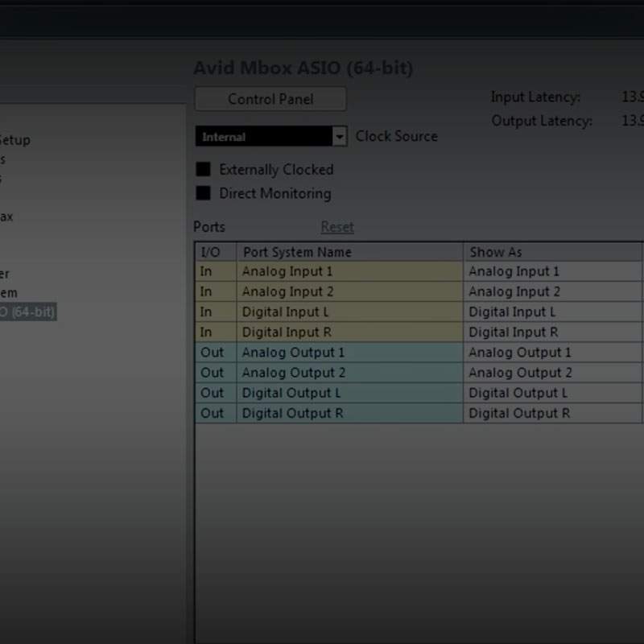Select the Digital Input L port system name
Screen dimensions: 644x644
click(x=350, y=312)
